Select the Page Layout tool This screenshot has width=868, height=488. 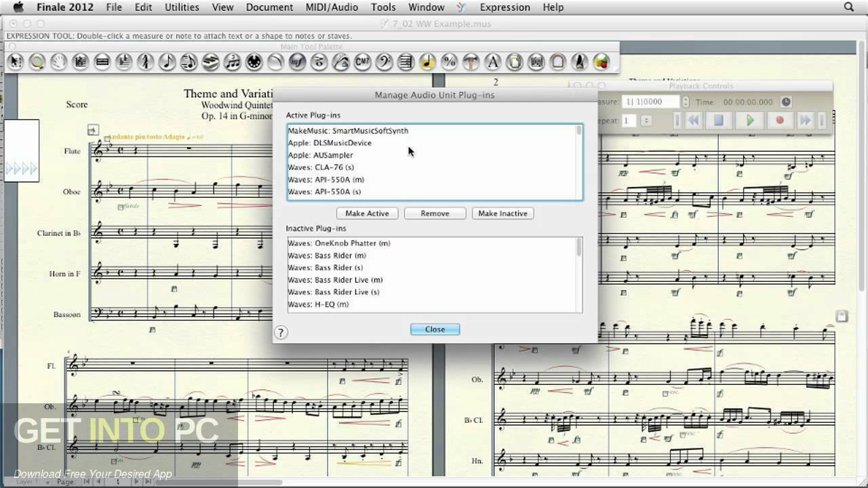pyautogui.click(x=514, y=62)
